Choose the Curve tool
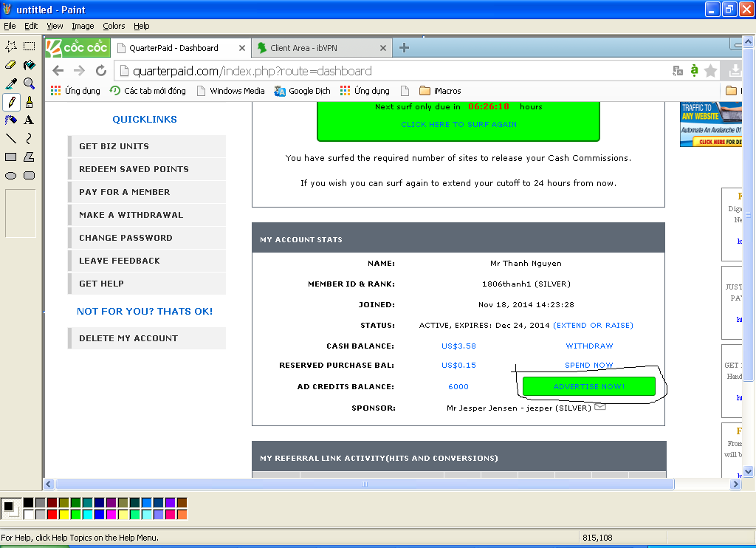The image size is (756, 548). pyautogui.click(x=30, y=138)
